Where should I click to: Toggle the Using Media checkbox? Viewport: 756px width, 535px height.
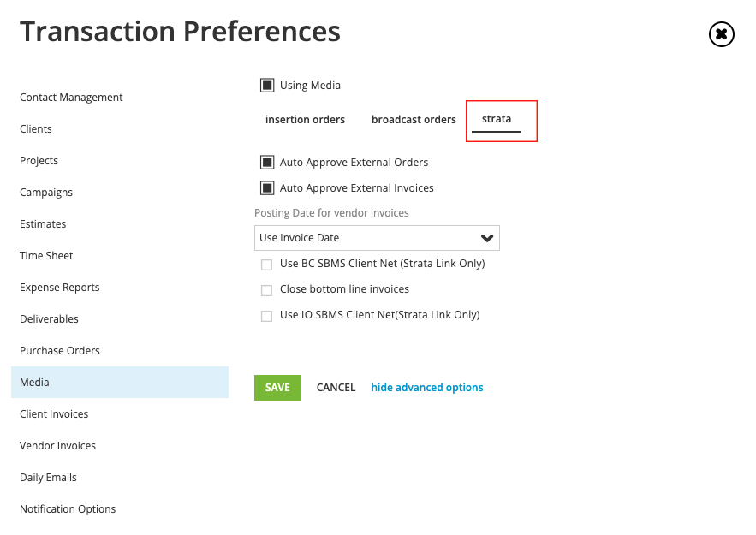[x=267, y=86]
